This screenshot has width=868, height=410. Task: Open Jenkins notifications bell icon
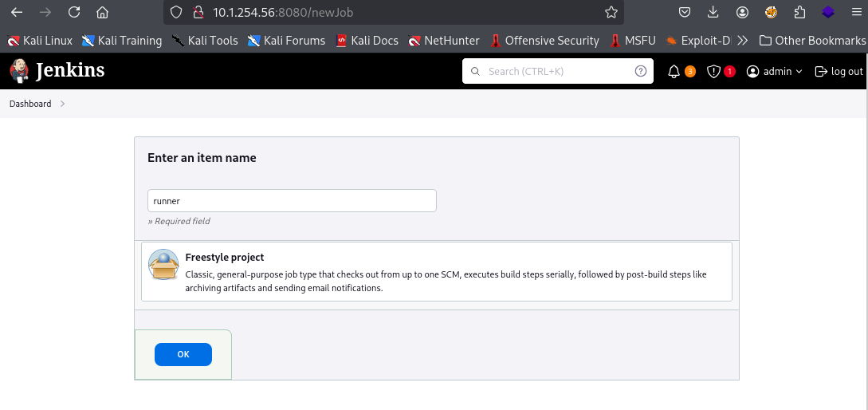point(674,72)
